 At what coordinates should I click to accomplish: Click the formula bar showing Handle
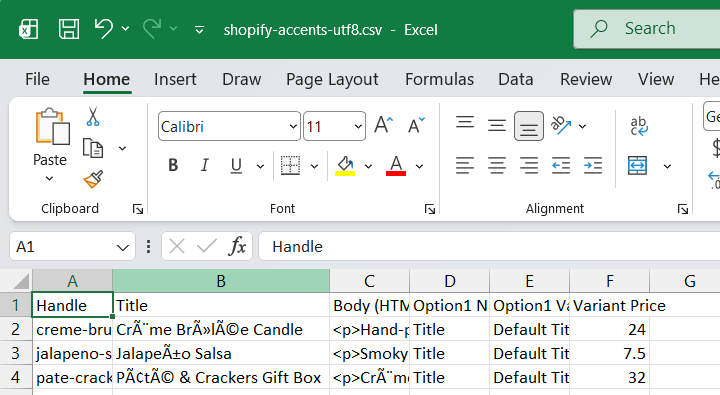489,247
